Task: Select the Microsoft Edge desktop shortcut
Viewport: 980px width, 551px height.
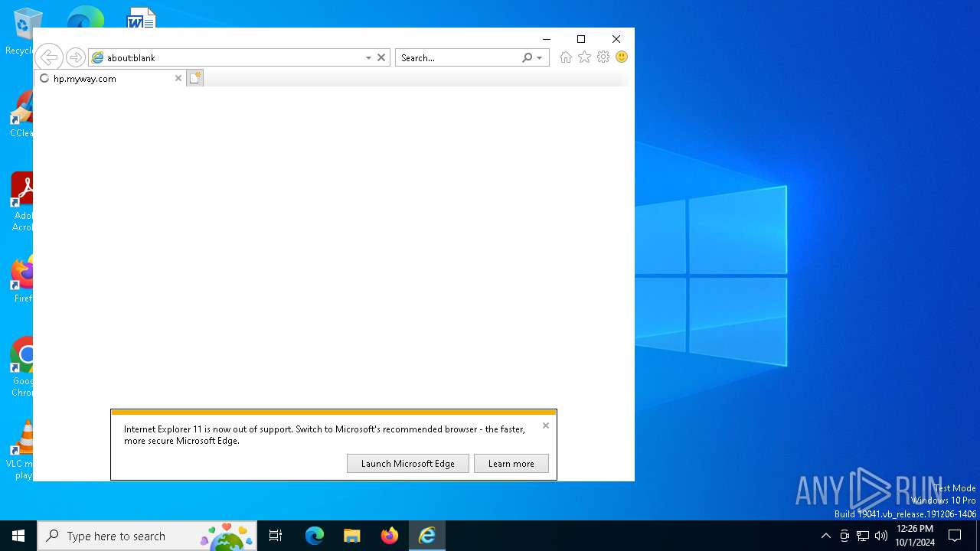Action: 86,17
